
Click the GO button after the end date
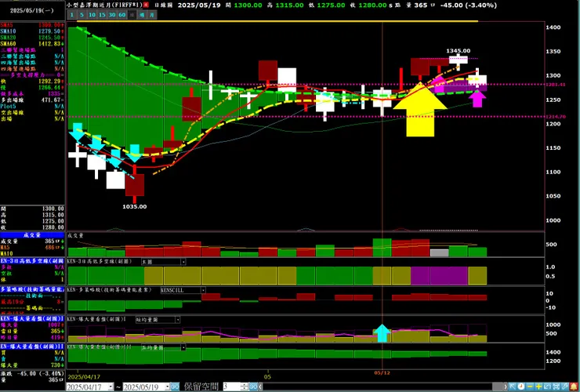175,387
